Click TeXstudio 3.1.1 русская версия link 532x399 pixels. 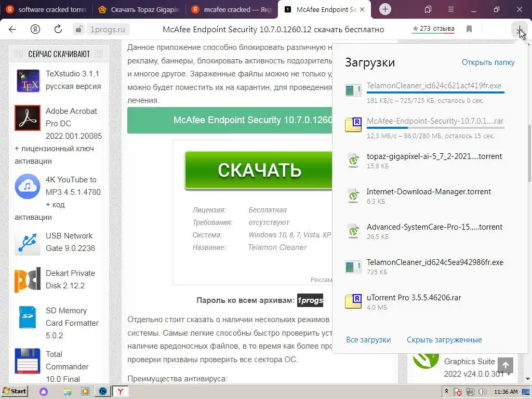pos(73,79)
